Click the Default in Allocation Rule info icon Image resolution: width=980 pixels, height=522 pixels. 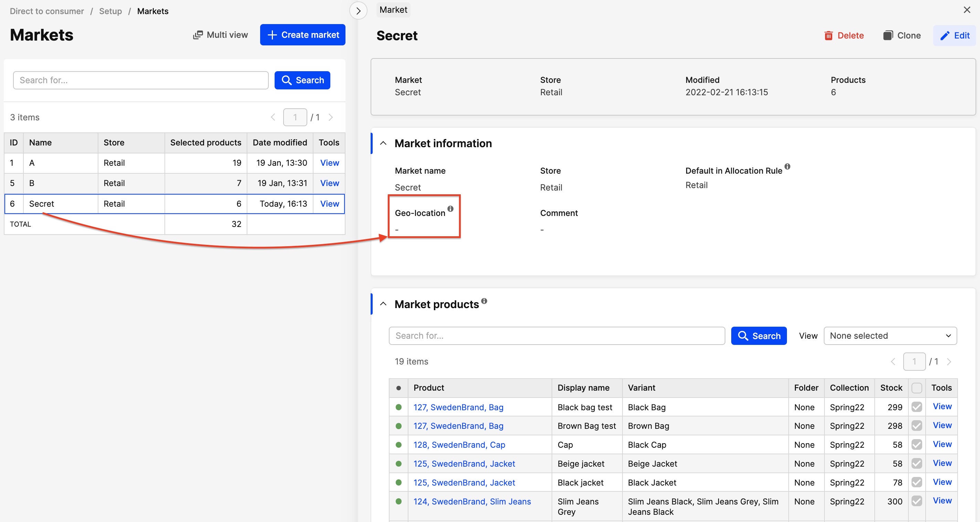click(788, 166)
